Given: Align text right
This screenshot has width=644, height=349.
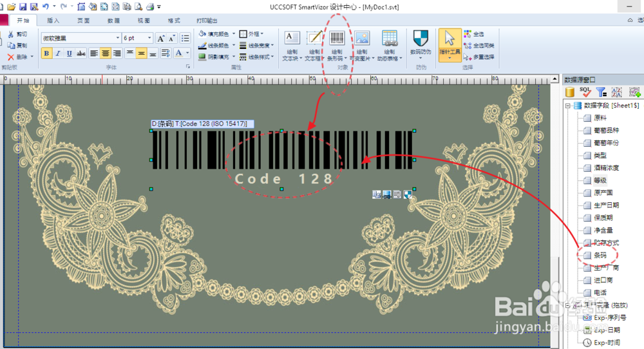Looking at the screenshot, I should coord(117,53).
